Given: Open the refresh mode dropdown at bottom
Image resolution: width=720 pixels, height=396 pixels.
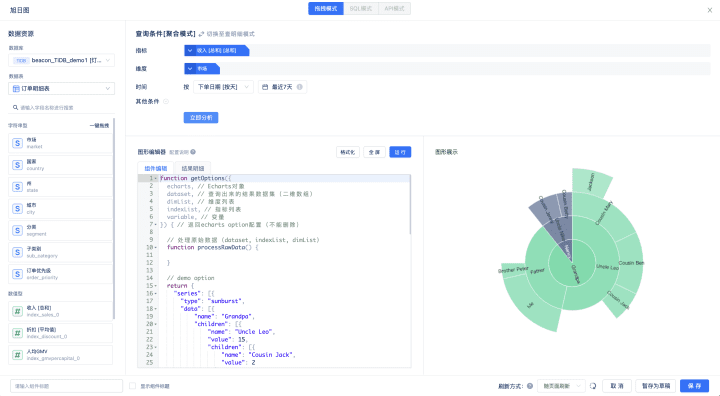Looking at the screenshot, I should [561, 386].
